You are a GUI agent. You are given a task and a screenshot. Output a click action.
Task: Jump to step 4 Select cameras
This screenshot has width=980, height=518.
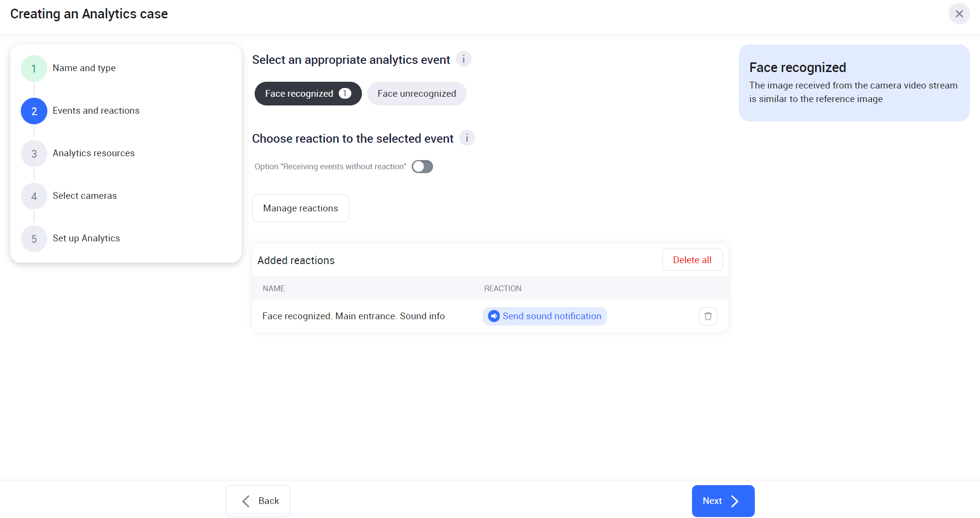coord(85,196)
